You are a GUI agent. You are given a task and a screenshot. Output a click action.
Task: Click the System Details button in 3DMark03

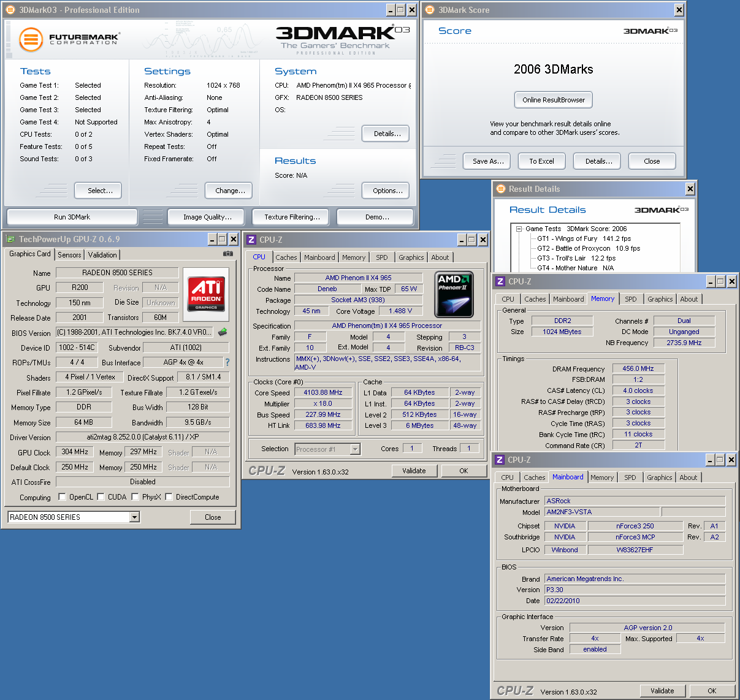pos(386,134)
